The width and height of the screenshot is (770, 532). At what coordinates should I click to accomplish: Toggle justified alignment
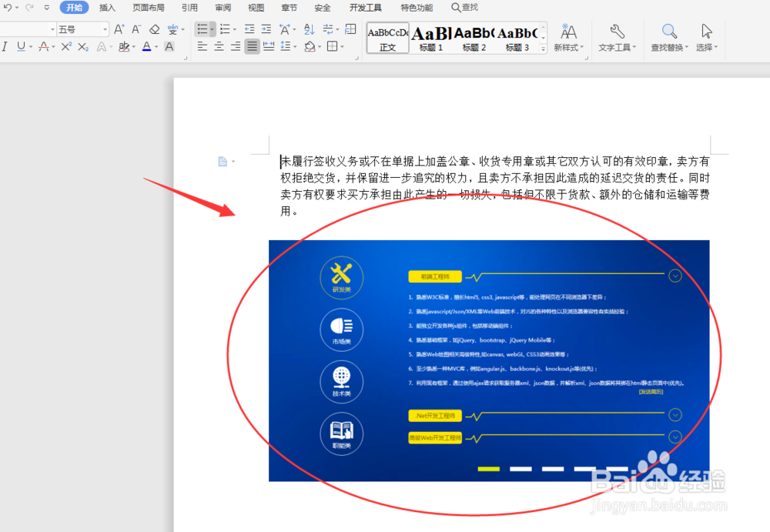pyautogui.click(x=252, y=47)
